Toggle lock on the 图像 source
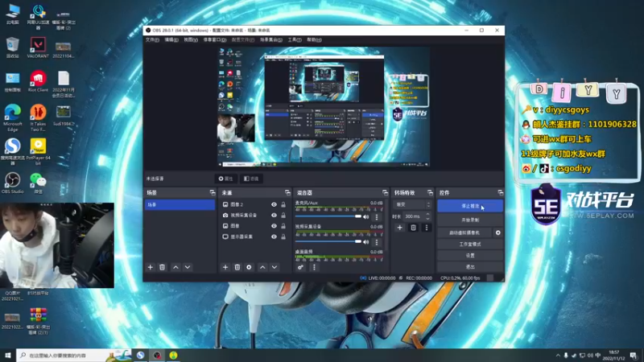This screenshot has width=644, height=362. coord(283,226)
